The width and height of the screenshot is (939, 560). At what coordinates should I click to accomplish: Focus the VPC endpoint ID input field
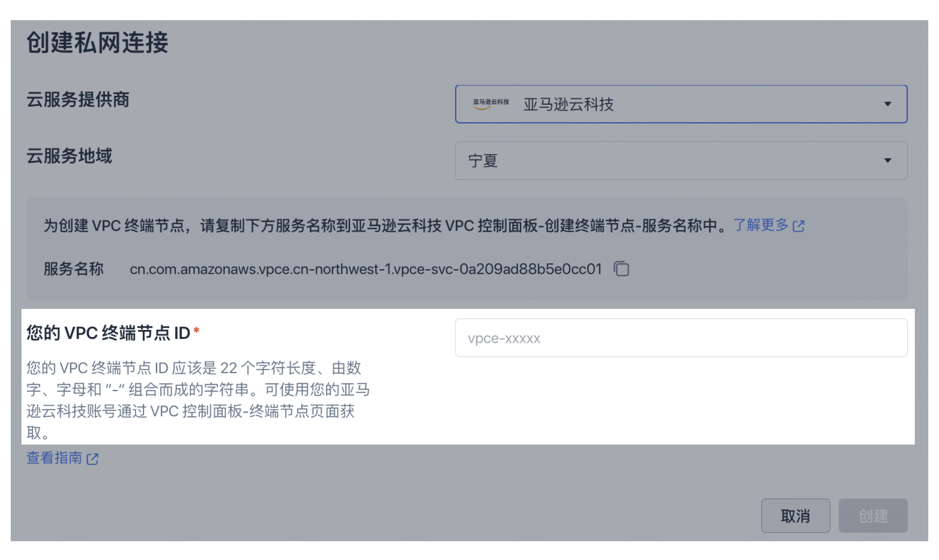pos(681,338)
